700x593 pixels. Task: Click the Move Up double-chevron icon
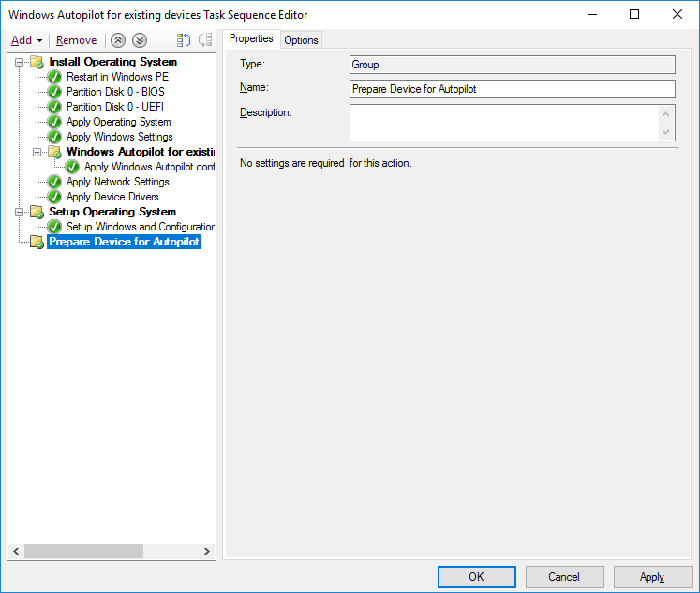tap(118, 40)
